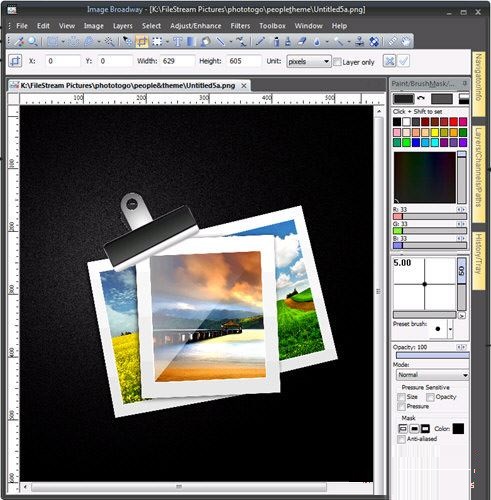Image resolution: width=491 pixels, height=500 pixels.
Task: Select the eyedropper color picker tool
Action: point(19,42)
